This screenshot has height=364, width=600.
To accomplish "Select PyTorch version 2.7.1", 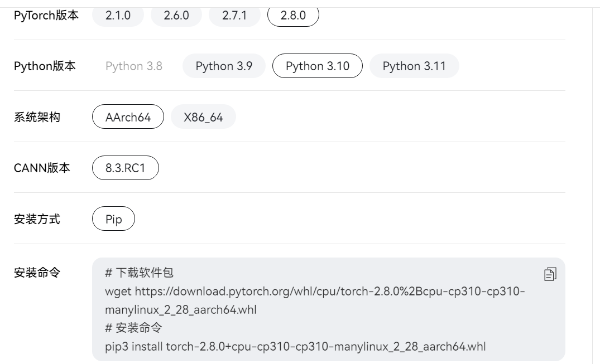I will tap(234, 15).
